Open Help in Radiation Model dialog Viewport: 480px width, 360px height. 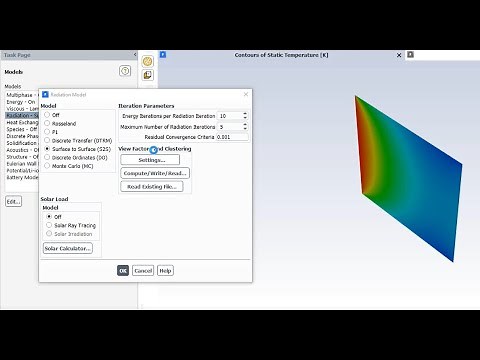click(x=165, y=271)
